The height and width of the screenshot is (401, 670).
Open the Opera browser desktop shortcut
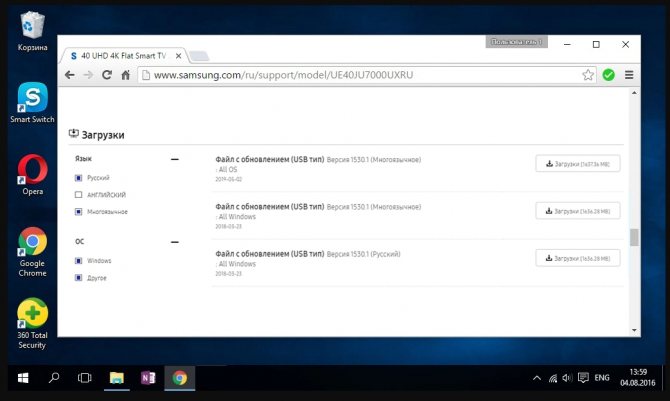pyautogui.click(x=32, y=174)
